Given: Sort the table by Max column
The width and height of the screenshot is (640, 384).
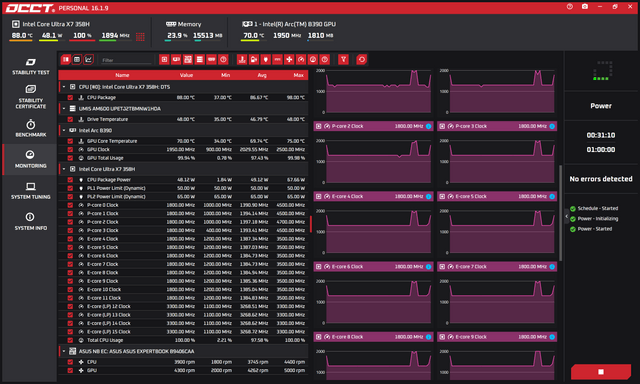Looking at the screenshot, I should click(x=298, y=75).
